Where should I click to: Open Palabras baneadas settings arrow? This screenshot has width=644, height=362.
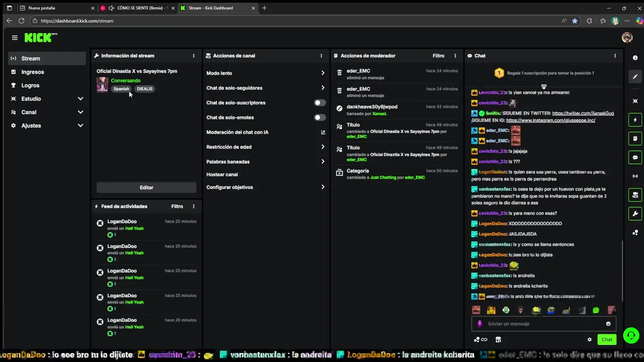323,161
